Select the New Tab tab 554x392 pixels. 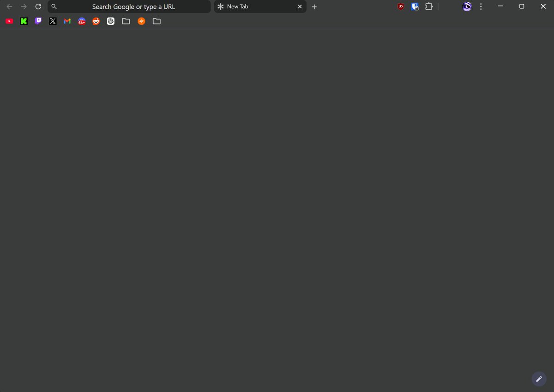[x=260, y=6]
